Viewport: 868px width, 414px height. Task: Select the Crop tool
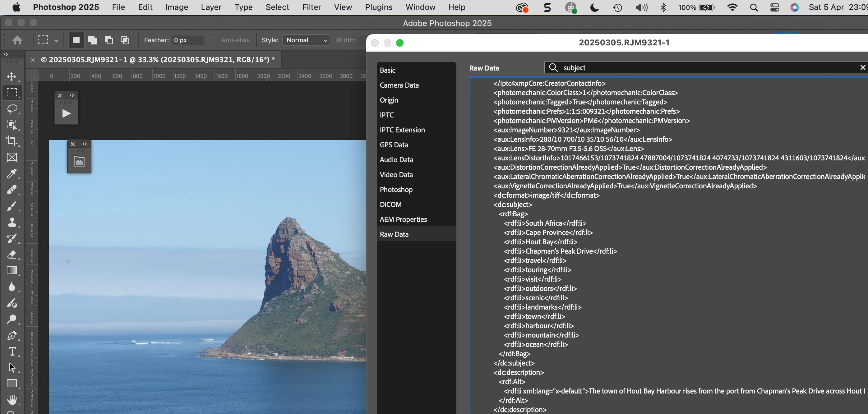click(12, 141)
